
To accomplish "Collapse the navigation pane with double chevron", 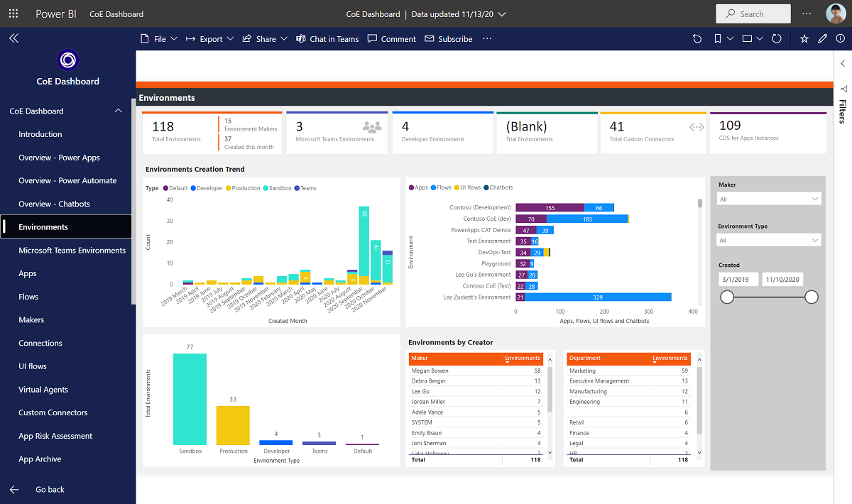I will pos(13,38).
